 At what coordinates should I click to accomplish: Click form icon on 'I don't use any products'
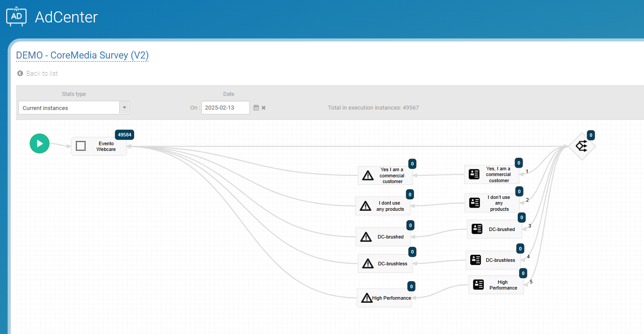tap(475, 203)
